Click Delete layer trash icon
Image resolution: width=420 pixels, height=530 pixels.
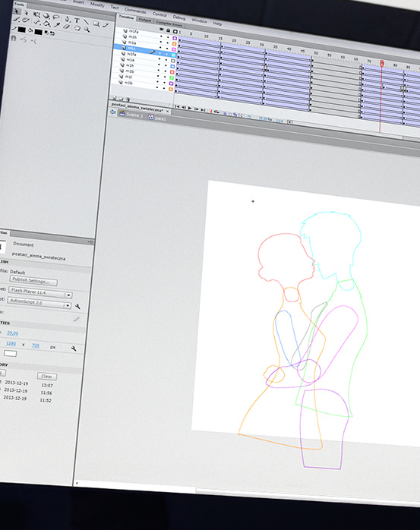pos(128,99)
